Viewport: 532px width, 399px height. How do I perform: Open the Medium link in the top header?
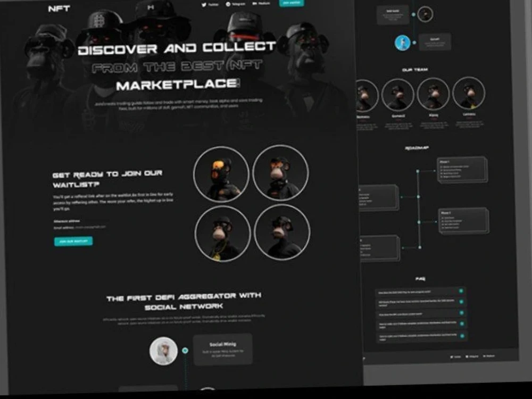[261, 3]
